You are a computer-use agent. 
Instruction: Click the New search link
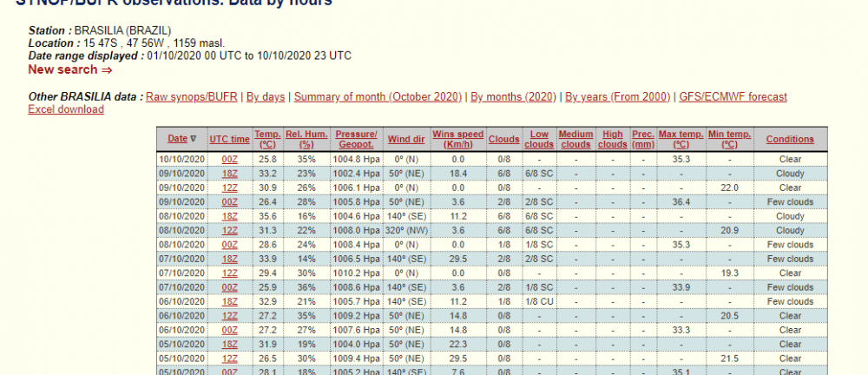[x=69, y=69]
